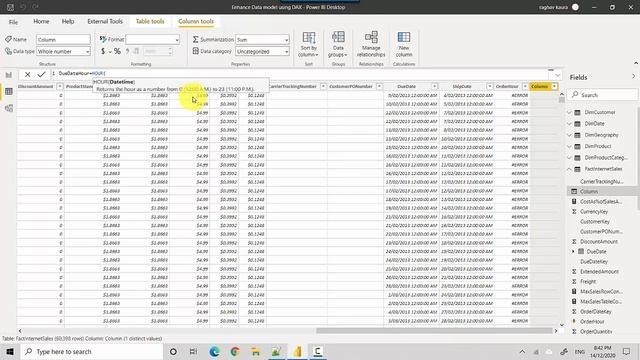Switch to Table tools tab
Viewport: 640px width, 360px height.
[150, 21]
